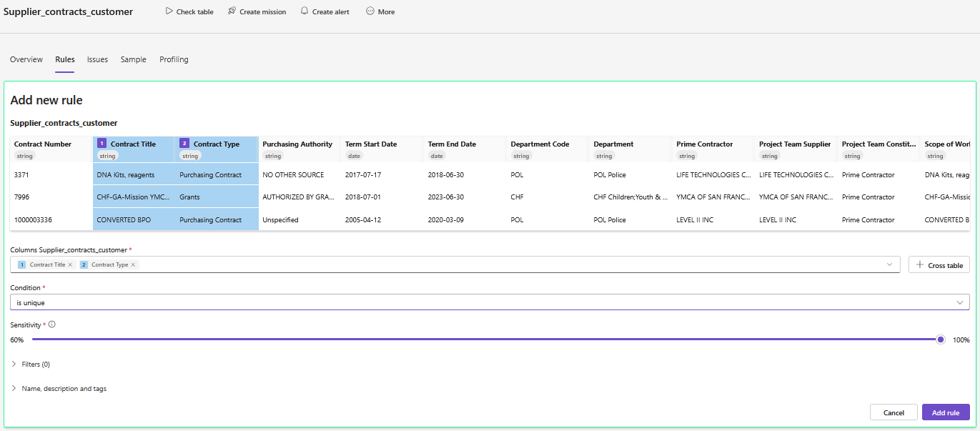Viewport: 980px width, 431px height.
Task: Select the Purchasing Authority column header
Action: click(297, 144)
